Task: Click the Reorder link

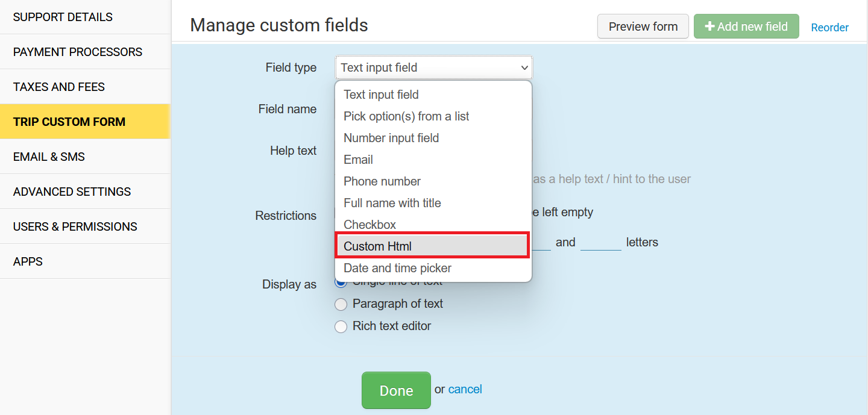Action: (x=829, y=28)
